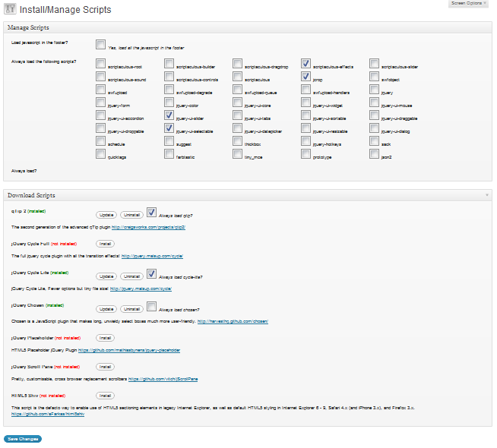This screenshot has width=497, height=448.
Task: Check the jquery-ui-tabs checkbox
Action: [x=237, y=115]
